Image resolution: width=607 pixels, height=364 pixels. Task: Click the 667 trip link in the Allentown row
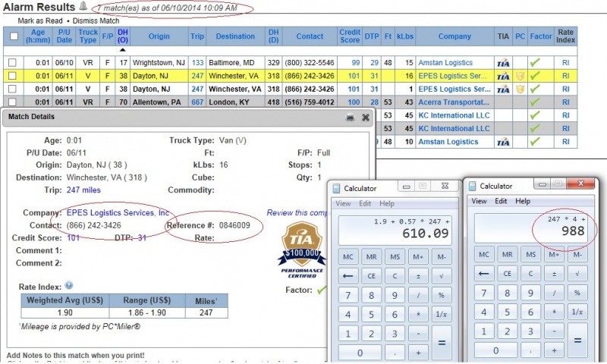coord(197,102)
